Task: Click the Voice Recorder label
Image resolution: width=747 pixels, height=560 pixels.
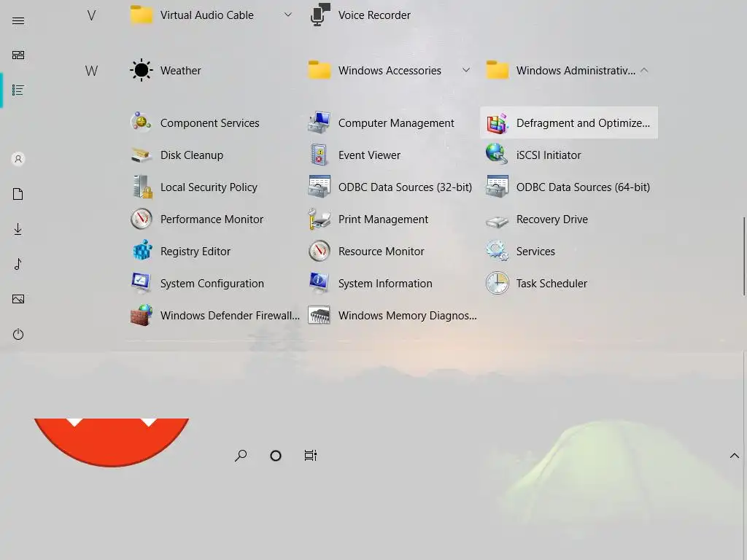Action: click(374, 15)
